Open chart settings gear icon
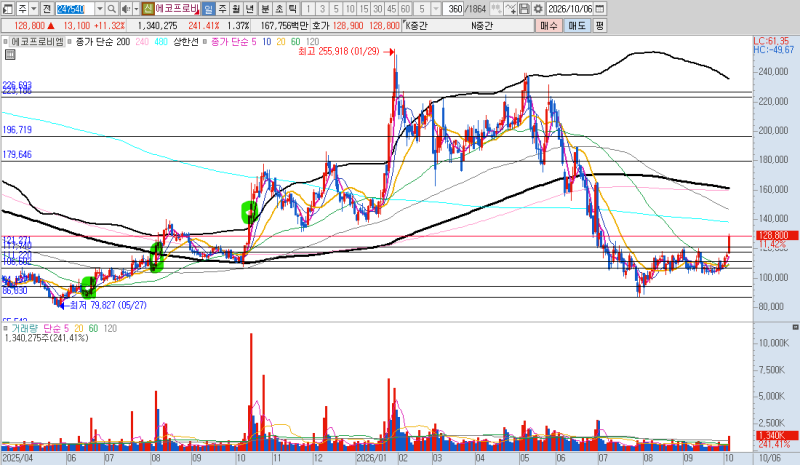This screenshot has width=800, height=465. coord(538,9)
